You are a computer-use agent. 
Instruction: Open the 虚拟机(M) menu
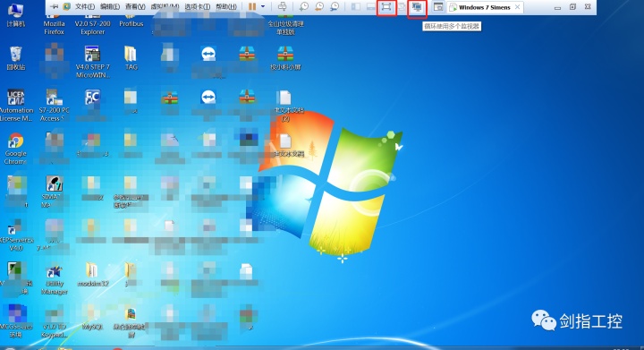coord(165,6)
